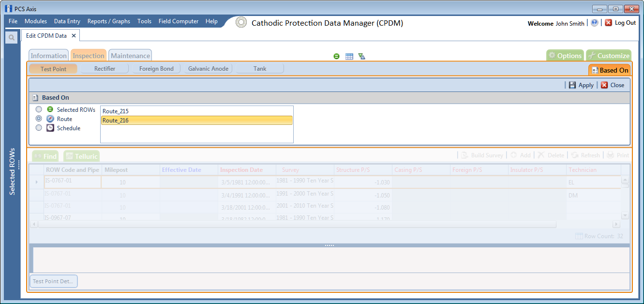Click the ROW Code and Pipe column header
The height and width of the screenshot is (304, 644).
[x=73, y=170]
